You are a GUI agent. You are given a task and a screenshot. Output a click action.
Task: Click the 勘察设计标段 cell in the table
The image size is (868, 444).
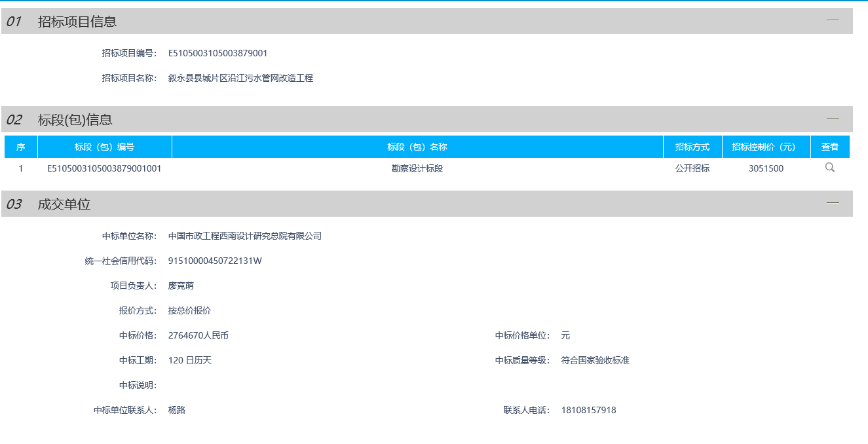417,168
